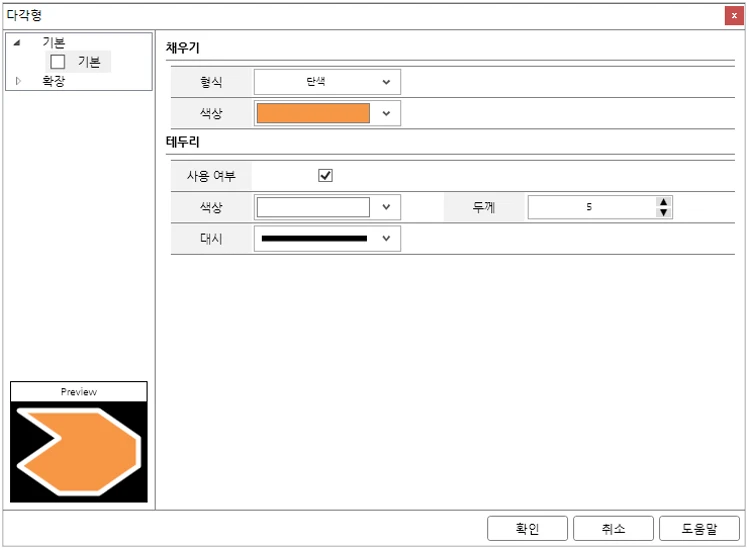The width and height of the screenshot is (749, 550).
Task: Click the 취소 button
Action: 613,528
